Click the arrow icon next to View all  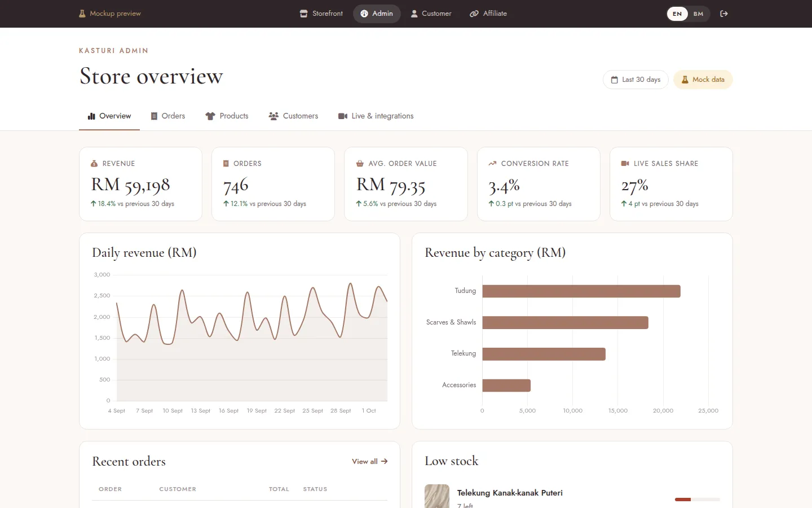click(384, 462)
